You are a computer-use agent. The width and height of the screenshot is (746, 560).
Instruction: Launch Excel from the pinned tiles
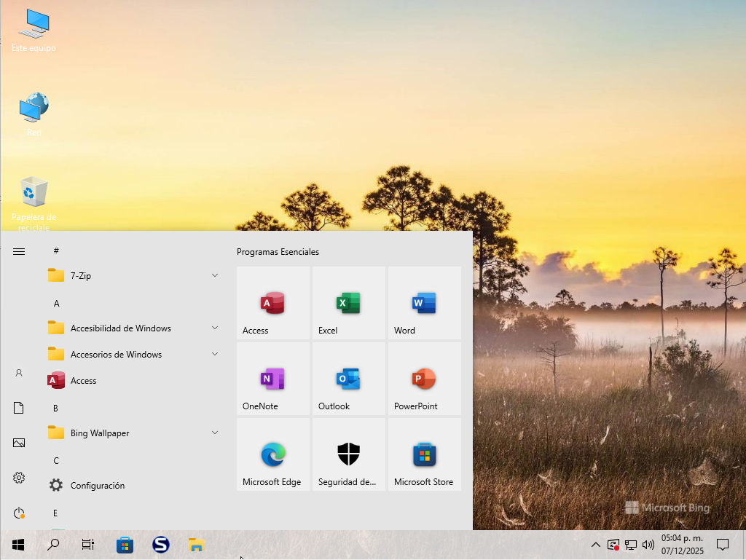click(348, 303)
